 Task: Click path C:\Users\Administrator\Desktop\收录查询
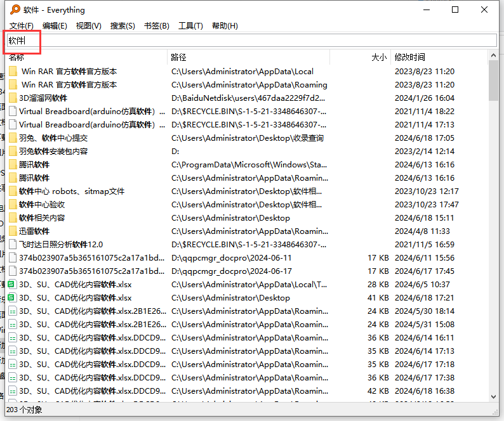(248, 138)
